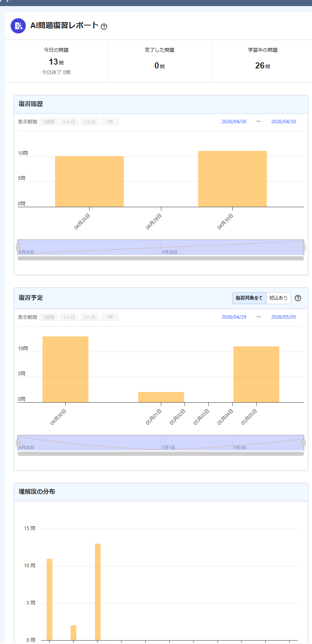Screen dimensions: 312x644
Task: Select 1週間 period in 復習予定
Action: click(49, 317)
